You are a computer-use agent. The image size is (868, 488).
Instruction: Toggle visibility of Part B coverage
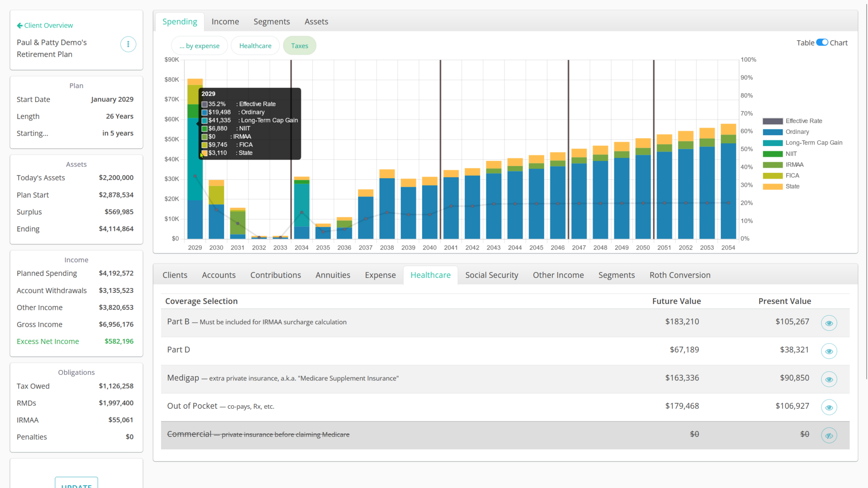829,323
